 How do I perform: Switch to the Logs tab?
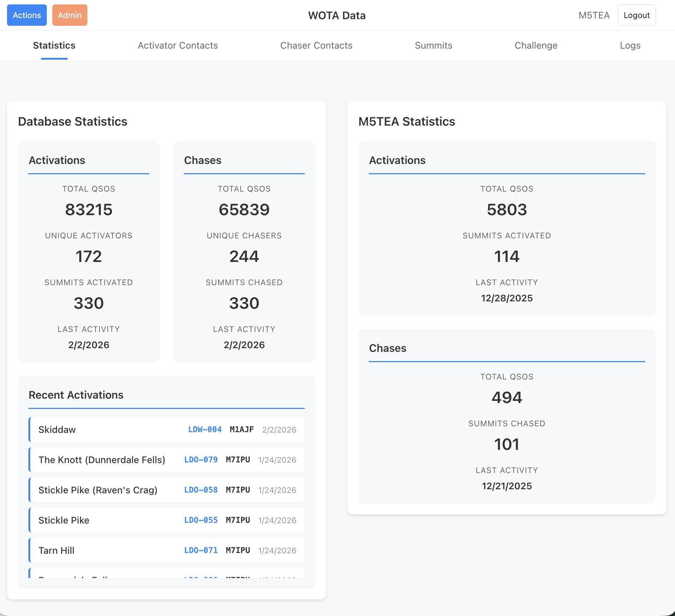(630, 45)
